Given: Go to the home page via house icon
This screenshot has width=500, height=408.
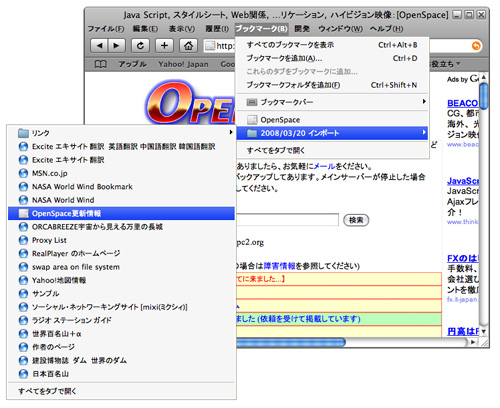Looking at the screenshot, I should tap(188, 46).
